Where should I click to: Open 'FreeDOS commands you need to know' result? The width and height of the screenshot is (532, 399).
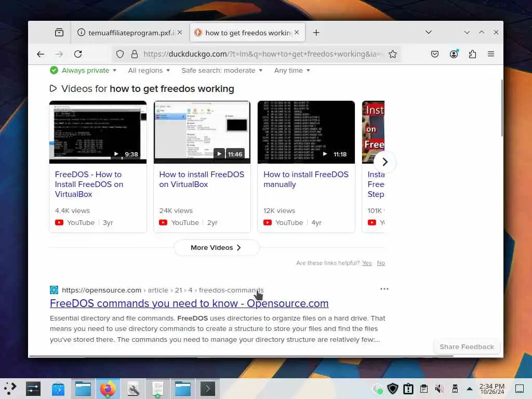click(x=189, y=303)
